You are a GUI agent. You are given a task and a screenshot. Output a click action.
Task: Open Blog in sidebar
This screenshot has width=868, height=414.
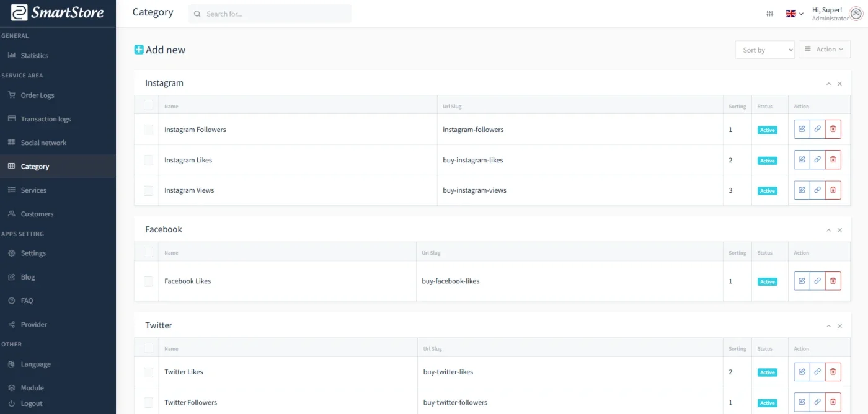[x=58, y=277]
